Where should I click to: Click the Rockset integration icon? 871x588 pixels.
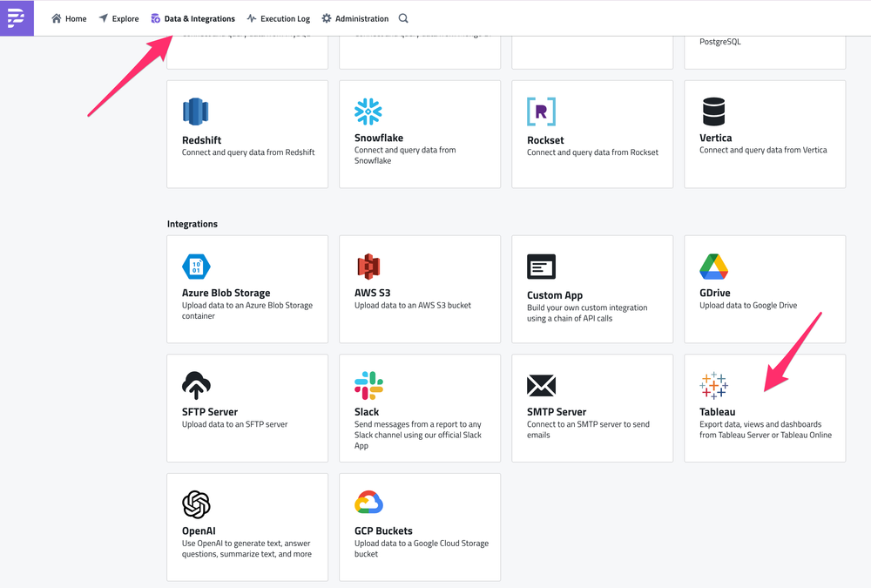(541, 112)
